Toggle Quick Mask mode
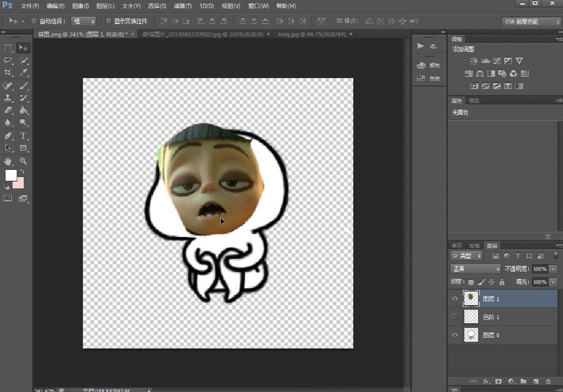This screenshot has width=563, height=392. click(x=8, y=198)
